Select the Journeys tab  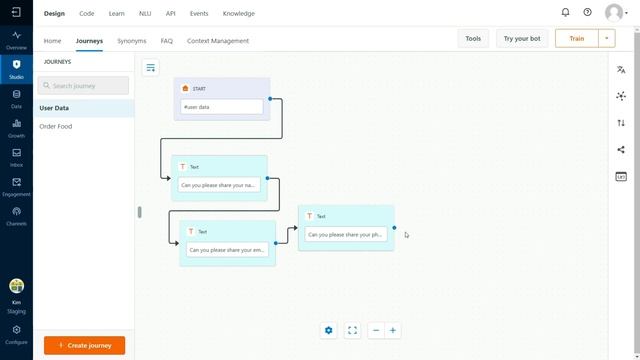point(89,41)
